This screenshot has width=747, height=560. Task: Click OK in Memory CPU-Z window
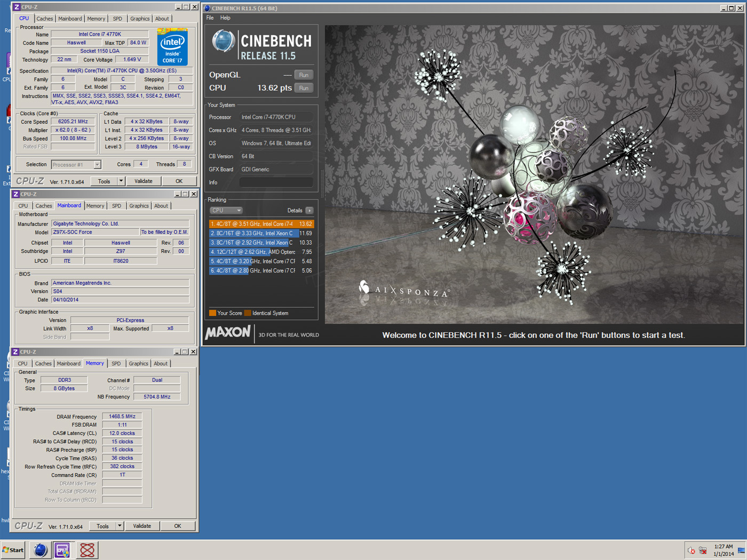point(178,526)
